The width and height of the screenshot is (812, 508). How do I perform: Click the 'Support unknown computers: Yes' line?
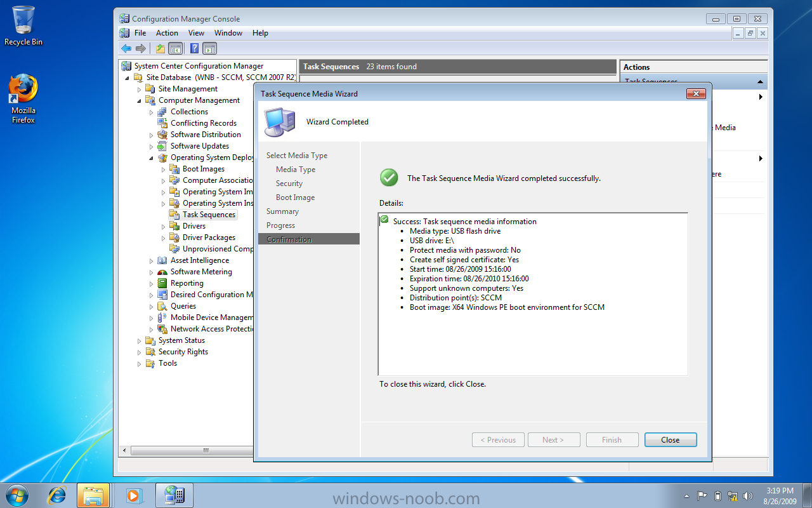(x=466, y=288)
